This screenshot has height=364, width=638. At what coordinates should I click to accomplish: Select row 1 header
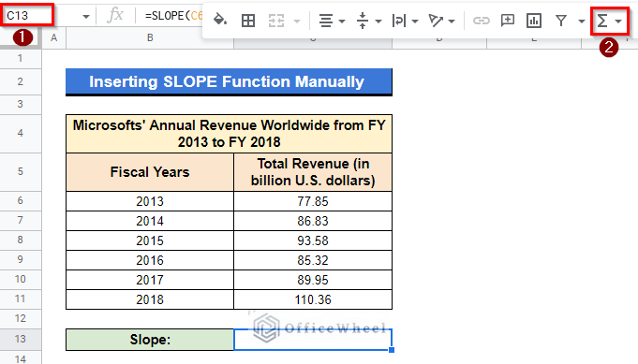[x=21, y=59]
